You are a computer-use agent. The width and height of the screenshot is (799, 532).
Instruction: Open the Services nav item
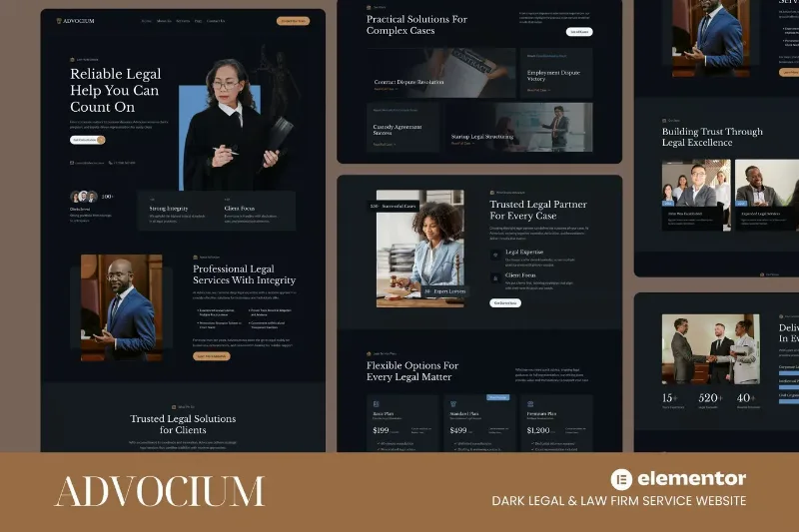(183, 21)
